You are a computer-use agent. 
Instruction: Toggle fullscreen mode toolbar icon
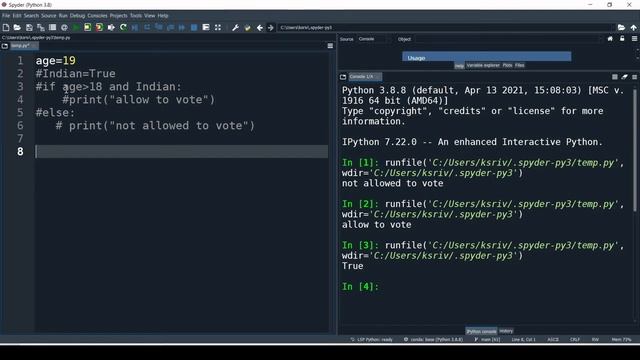point(218,27)
